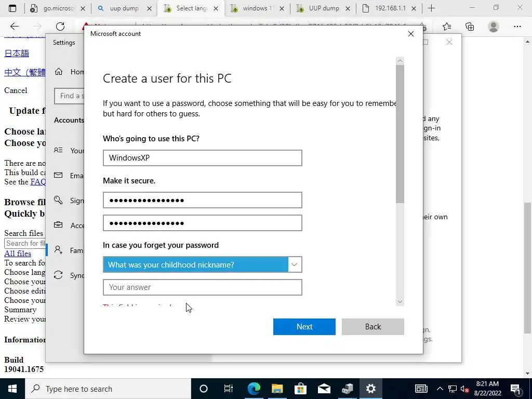Click Cortana circle icon on taskbar
The width and height of the screenshot is (532, 399).
tap(203, 389)
